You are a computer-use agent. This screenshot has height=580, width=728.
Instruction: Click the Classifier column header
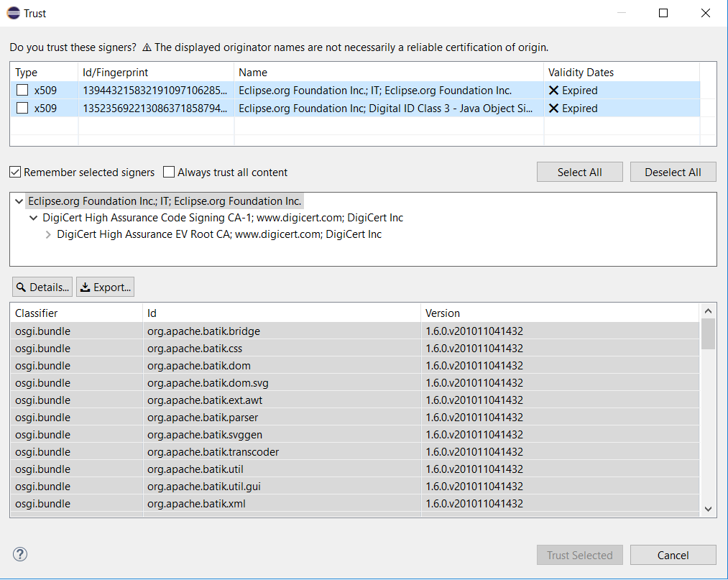[77, 313]
